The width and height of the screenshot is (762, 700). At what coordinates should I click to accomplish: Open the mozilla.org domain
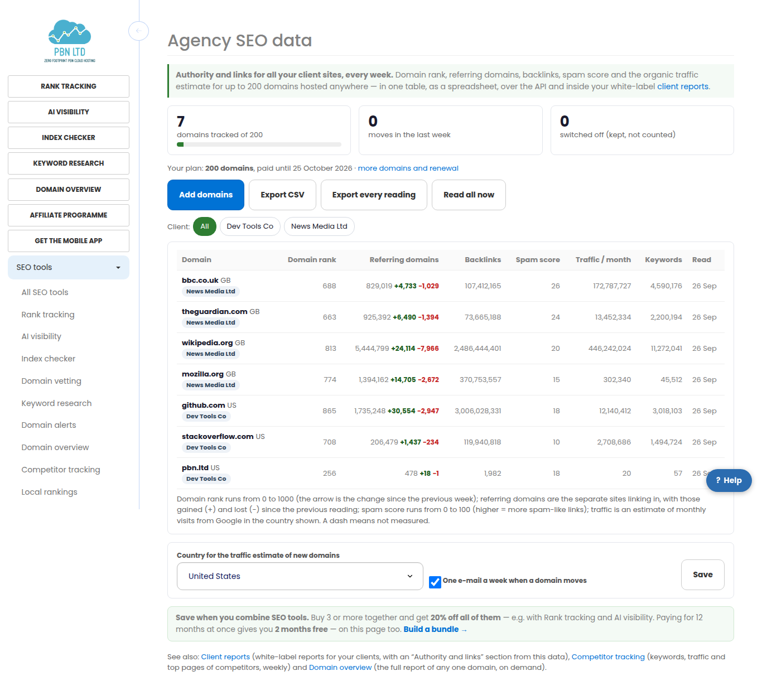click(202, 374)
